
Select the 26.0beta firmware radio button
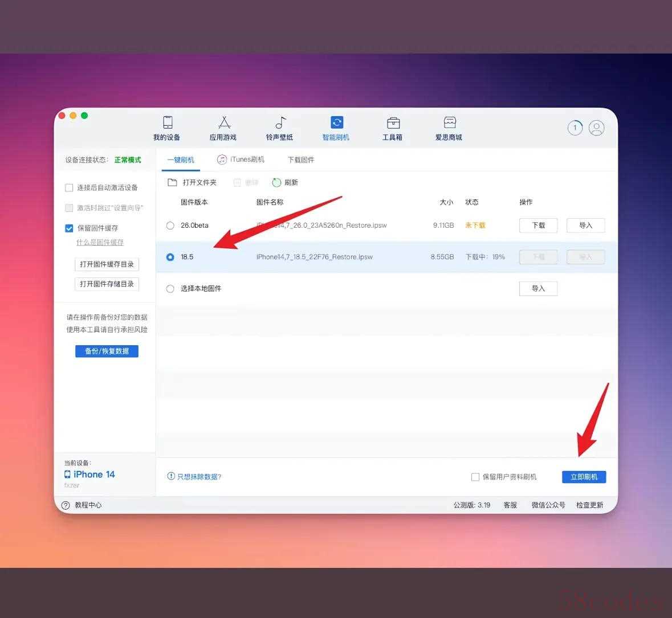(170, 226)
